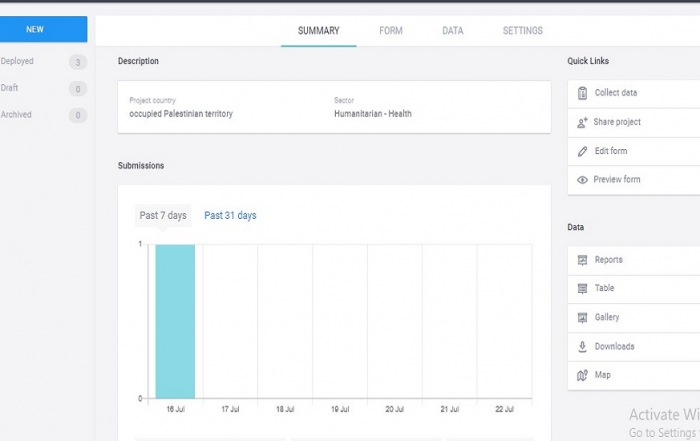Image resolution: width=700 pixels, height=441 pixels.
Task: Open the DATA tab
Action: point(453,31)
